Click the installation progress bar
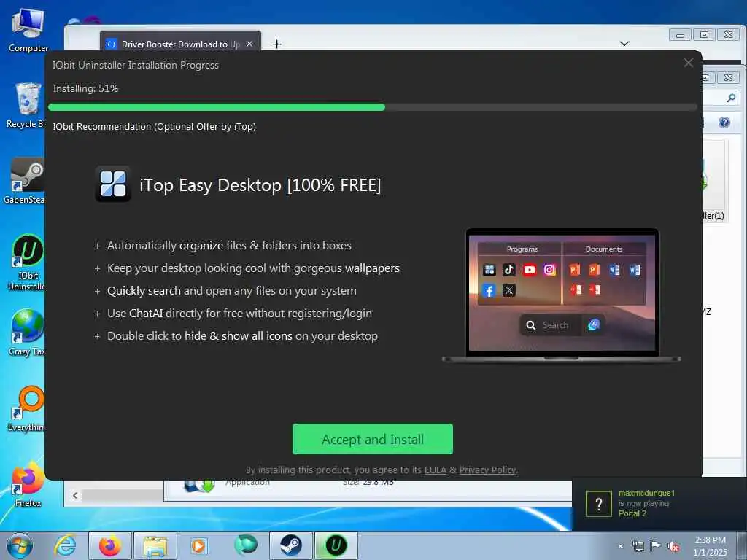Viewport: 747px width, 560px height. click(x=373, y=107)
